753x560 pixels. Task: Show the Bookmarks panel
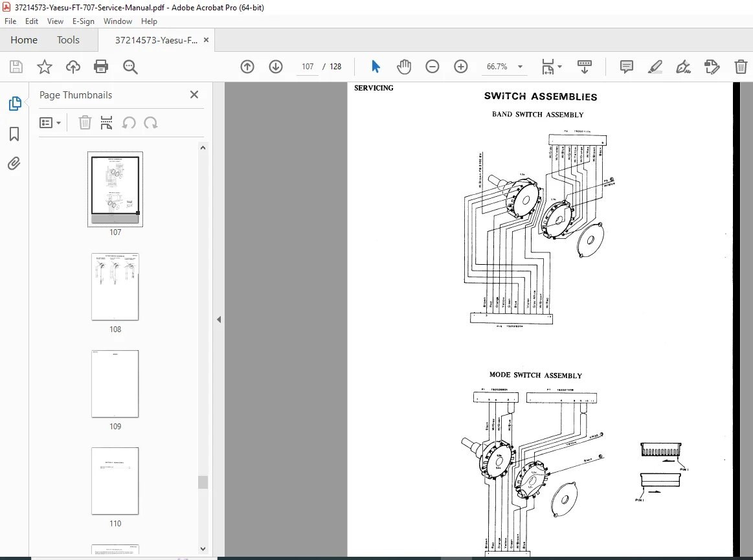(14, 134)
